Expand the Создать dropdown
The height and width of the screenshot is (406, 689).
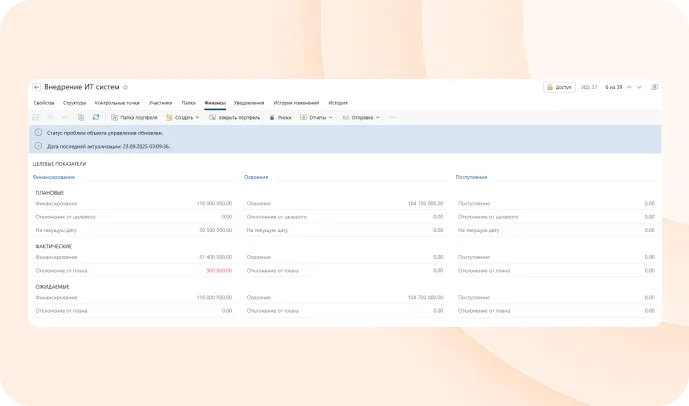pos(183,117)
